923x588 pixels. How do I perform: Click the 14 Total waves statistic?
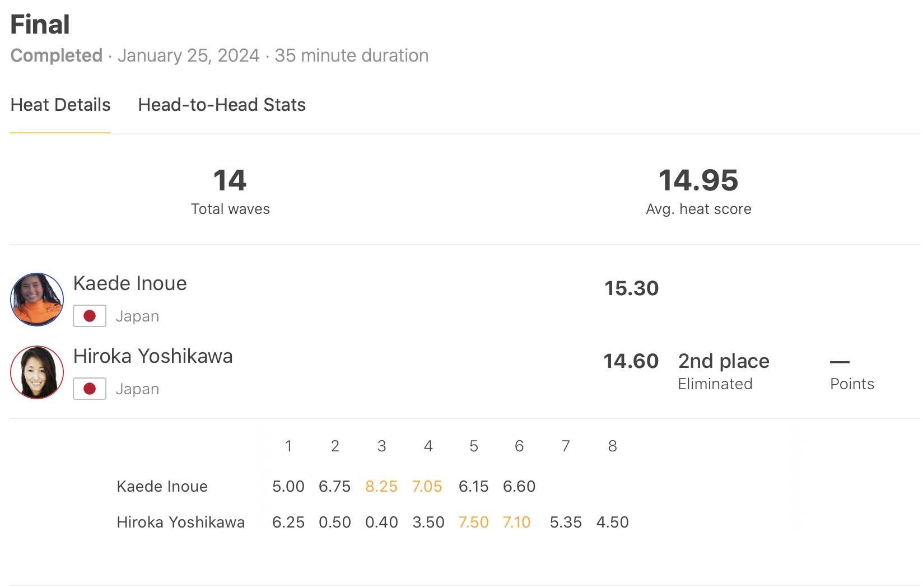(230, 181)
